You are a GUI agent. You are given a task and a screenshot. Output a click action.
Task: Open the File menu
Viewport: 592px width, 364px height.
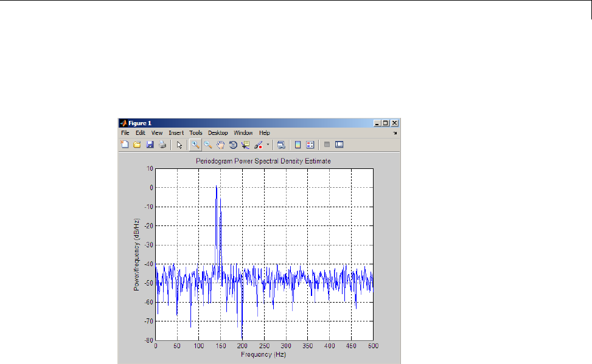tap(125, 132)
